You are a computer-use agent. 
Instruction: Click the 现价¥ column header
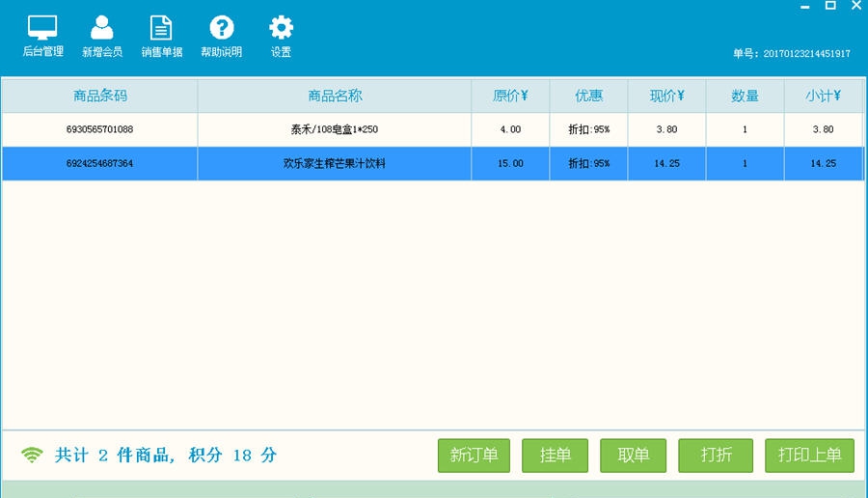tap(666, 96)
